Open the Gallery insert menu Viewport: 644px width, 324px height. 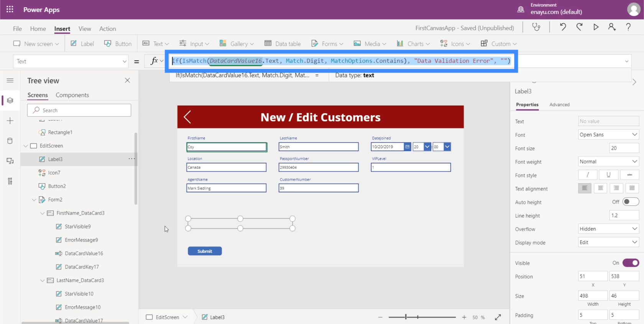pos(237,43)
